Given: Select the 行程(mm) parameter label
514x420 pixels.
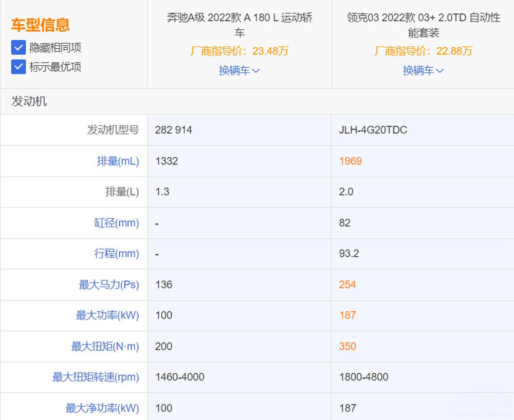Looking at the screenshot, I should pos(117,254).
